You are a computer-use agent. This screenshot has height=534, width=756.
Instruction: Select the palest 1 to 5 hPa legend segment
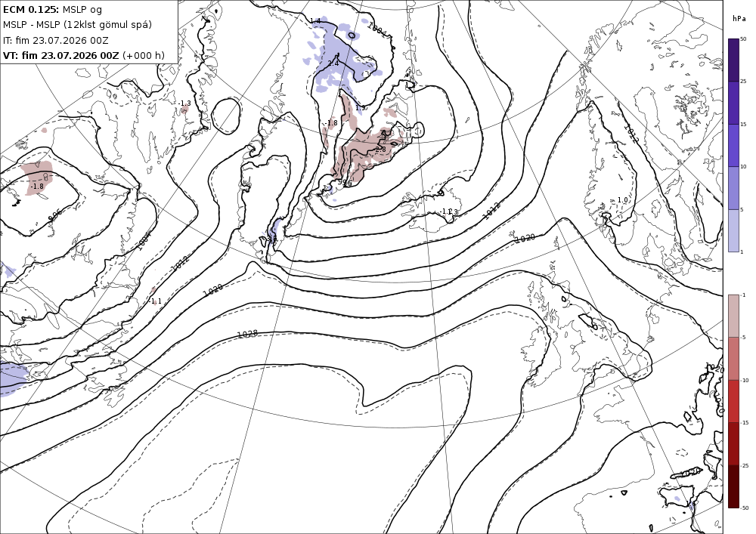pos(733,230)
